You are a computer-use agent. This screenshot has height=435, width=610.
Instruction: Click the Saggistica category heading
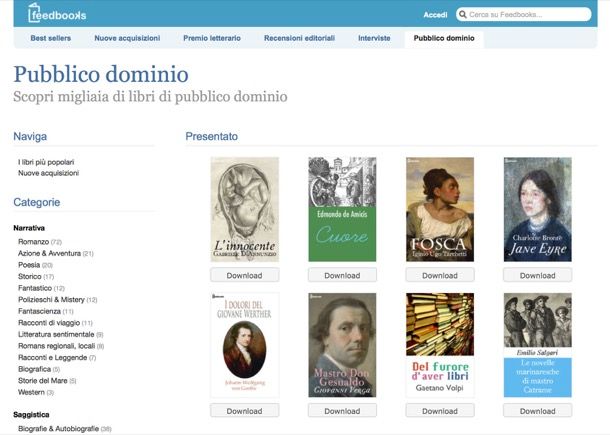[x=31, y=414]
